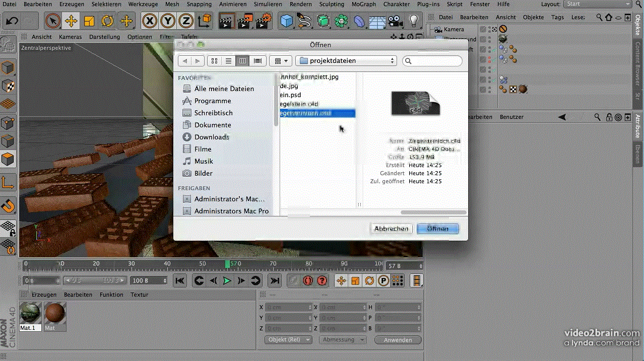
Task: Add a Light object bulb icon
Action: point(414,21)
